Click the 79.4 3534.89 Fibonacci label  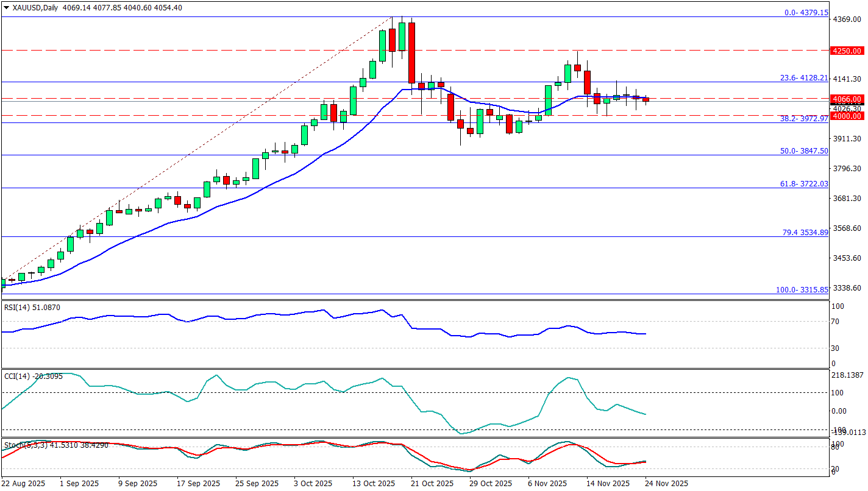pyautogui.click(x=805, y=232)
